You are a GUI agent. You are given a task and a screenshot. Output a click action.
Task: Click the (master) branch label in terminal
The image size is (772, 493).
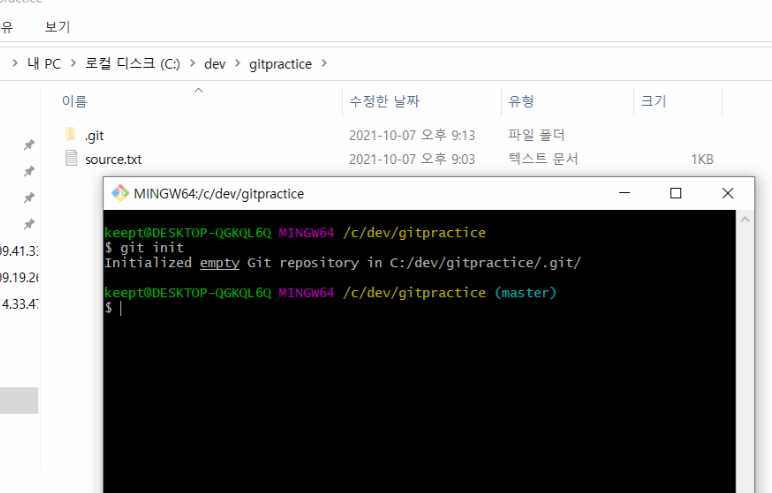pyautogui.click(x=525, y=293)
